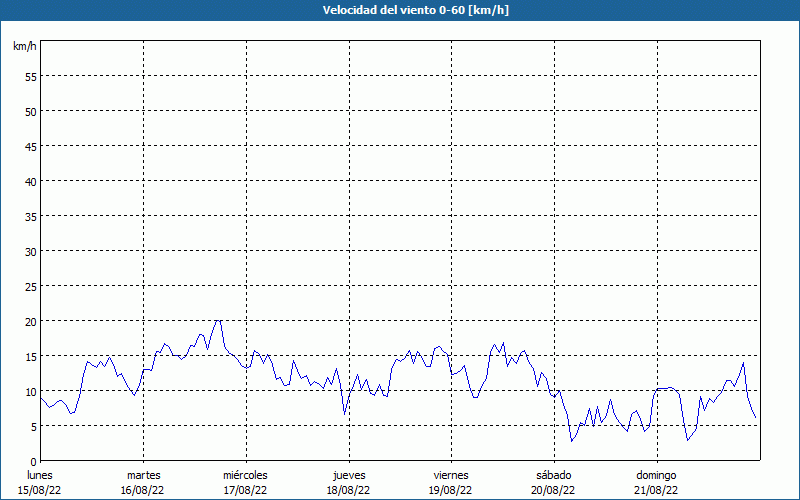800x500 pixels.
Task: Click the y-axis value '40'
Action: (31, 182)
